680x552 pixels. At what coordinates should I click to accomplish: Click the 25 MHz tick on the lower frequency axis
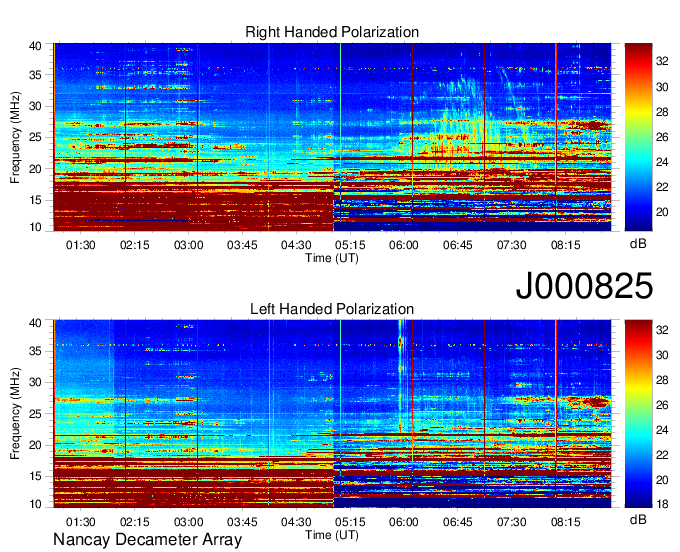click(35, 414)
